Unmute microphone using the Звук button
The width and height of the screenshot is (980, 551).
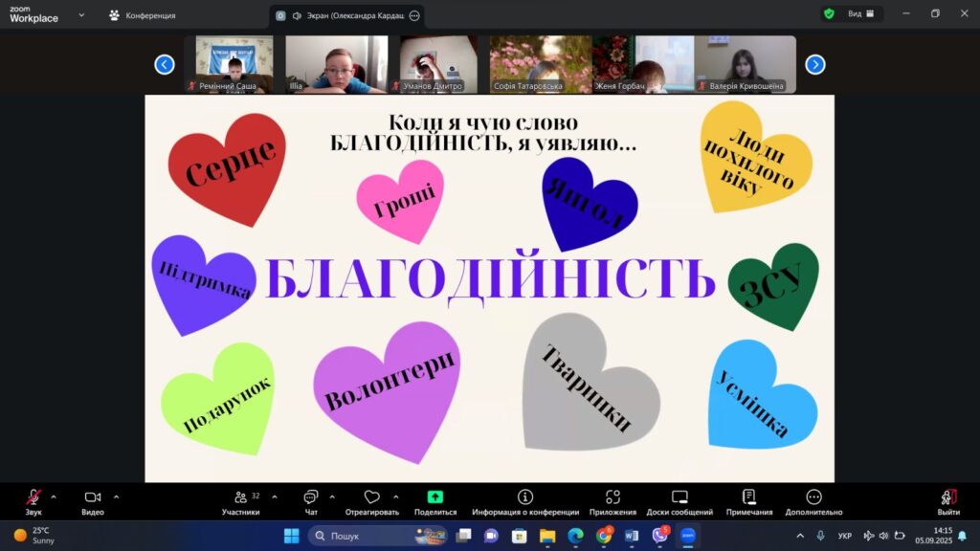click(33, 497)
